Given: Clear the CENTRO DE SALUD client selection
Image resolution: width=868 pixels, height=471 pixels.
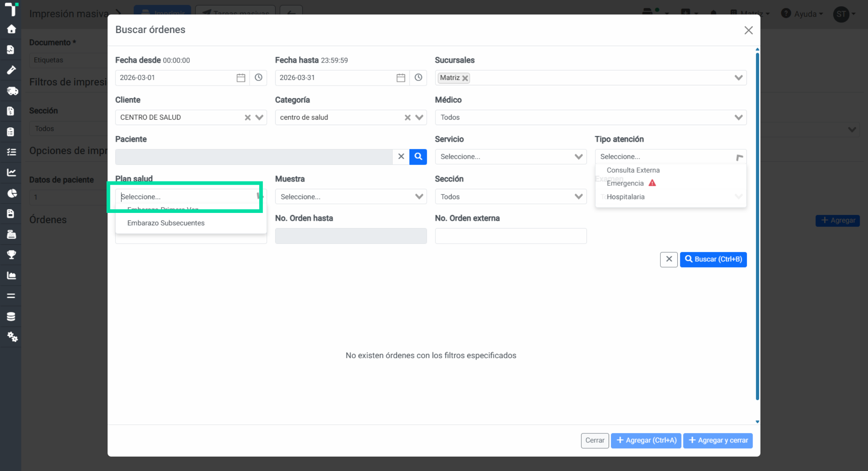Looking at the screenshot, I should [x=248, y=117].
